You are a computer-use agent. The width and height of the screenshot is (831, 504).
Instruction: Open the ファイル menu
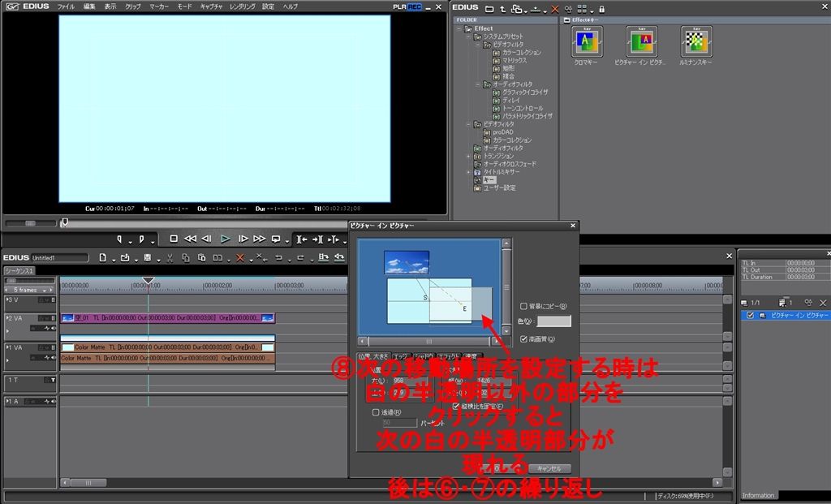click(66, 6)
